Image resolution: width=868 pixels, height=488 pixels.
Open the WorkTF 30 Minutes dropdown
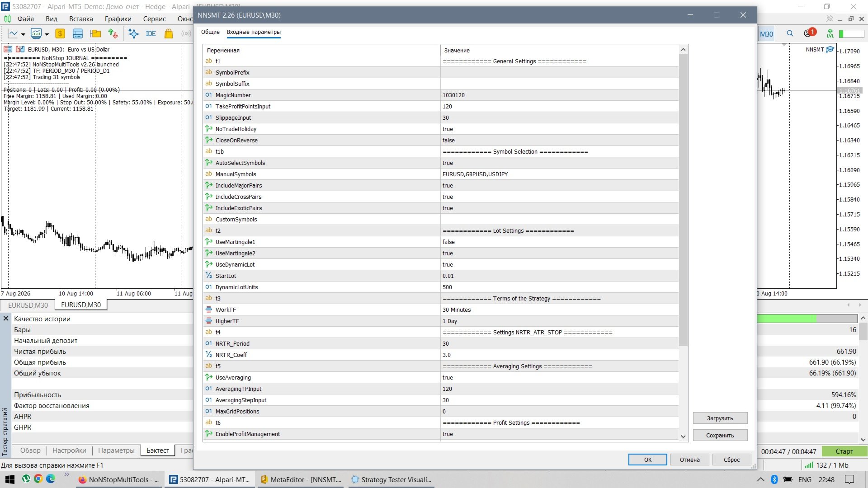559,310
